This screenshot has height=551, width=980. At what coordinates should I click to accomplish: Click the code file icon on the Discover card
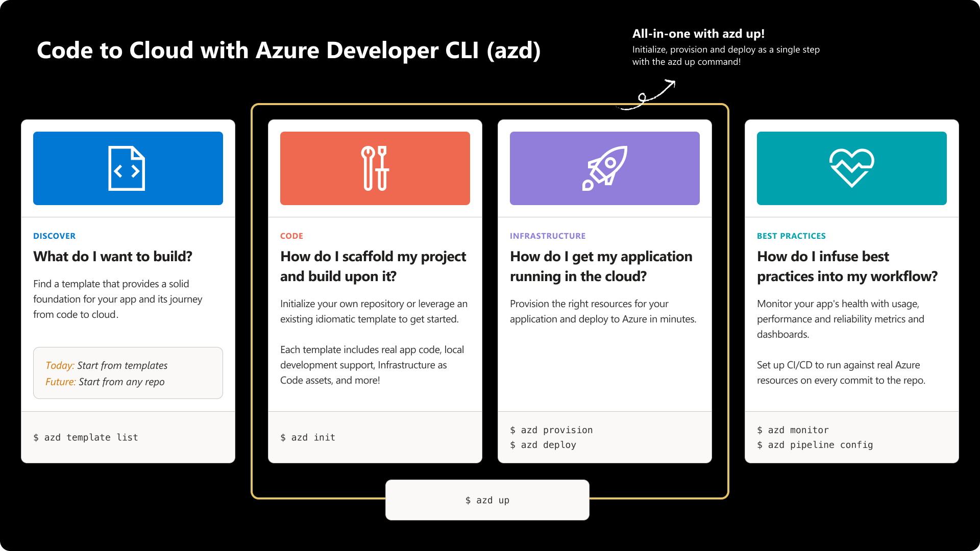[x=127, y=168]
